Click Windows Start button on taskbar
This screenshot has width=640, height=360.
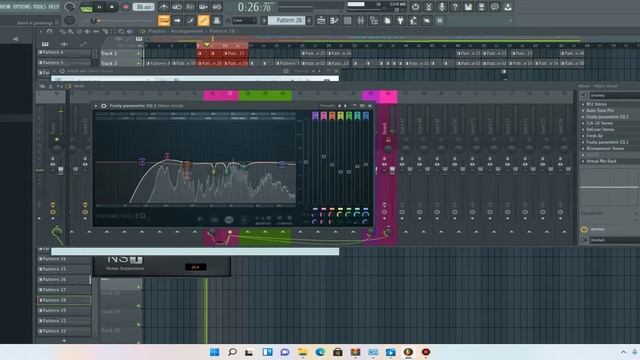pyautogui.click(x=214, y=352)
